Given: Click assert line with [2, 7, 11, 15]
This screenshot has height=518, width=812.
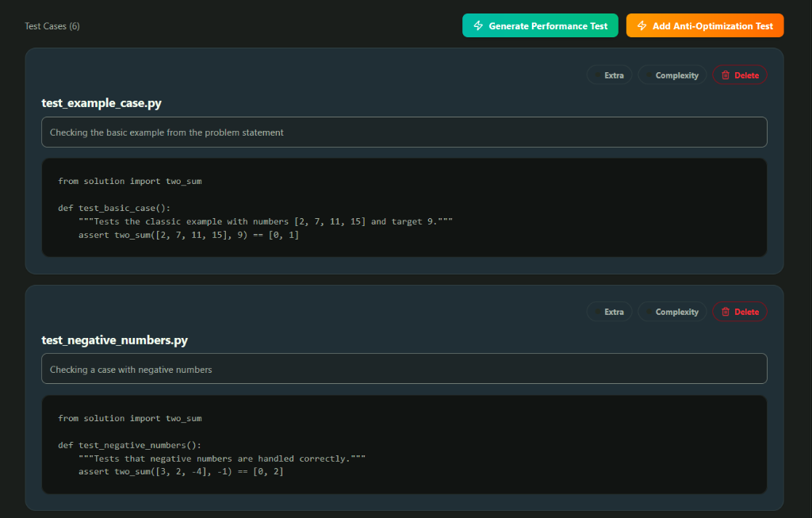Looking at the screenshot, I should [x=189, y=235].
